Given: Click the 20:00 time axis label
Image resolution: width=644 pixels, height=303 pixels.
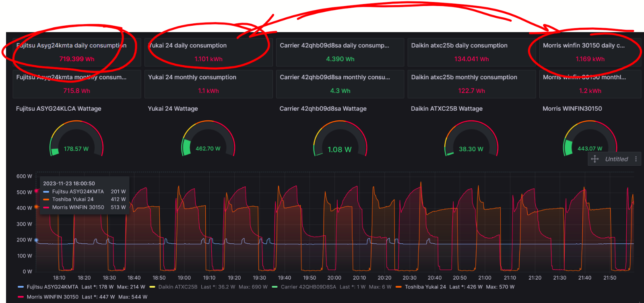Looking at the screenshot, I should (x=334, y=278).
